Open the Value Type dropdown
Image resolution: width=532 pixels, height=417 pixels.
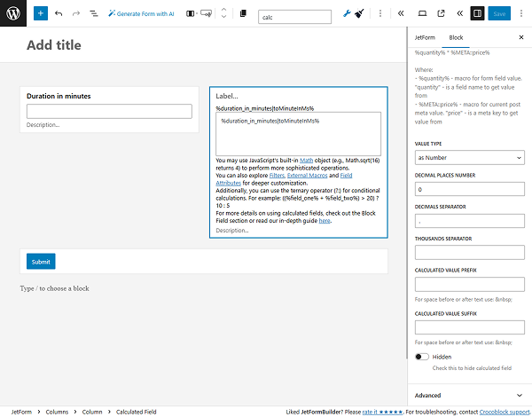(x=469, y=158)
